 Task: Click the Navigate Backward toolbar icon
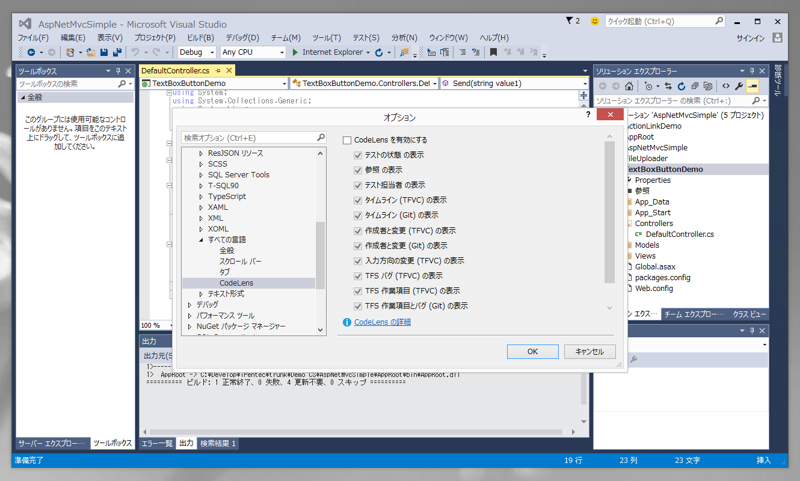point(31,52)
